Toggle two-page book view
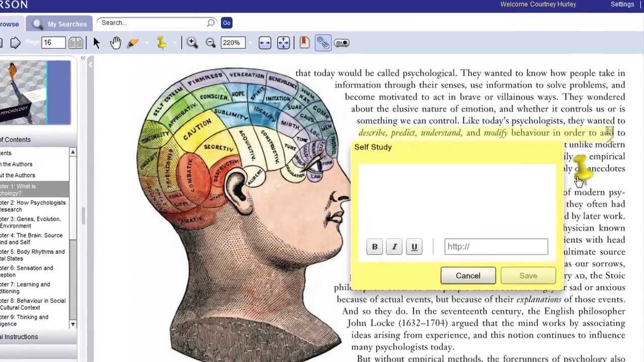 (x=75, y=43)
